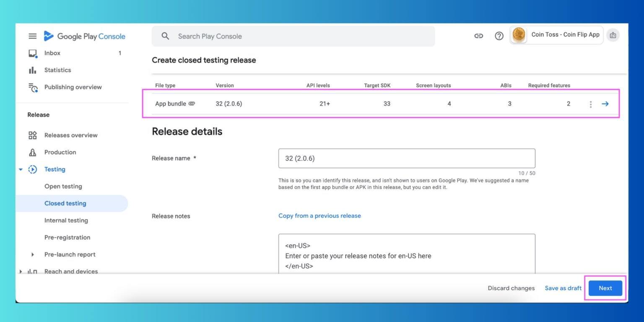This screenshot has height=322, width=644.
Task: Click the paperclip icon beside App bundle
Action: [192, 104]
